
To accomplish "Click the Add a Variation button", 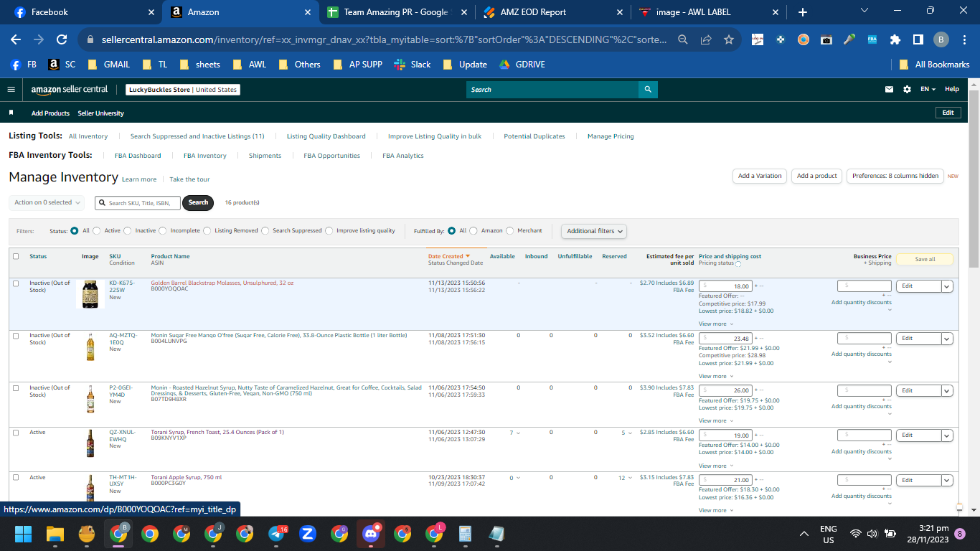I will [760, 176].
